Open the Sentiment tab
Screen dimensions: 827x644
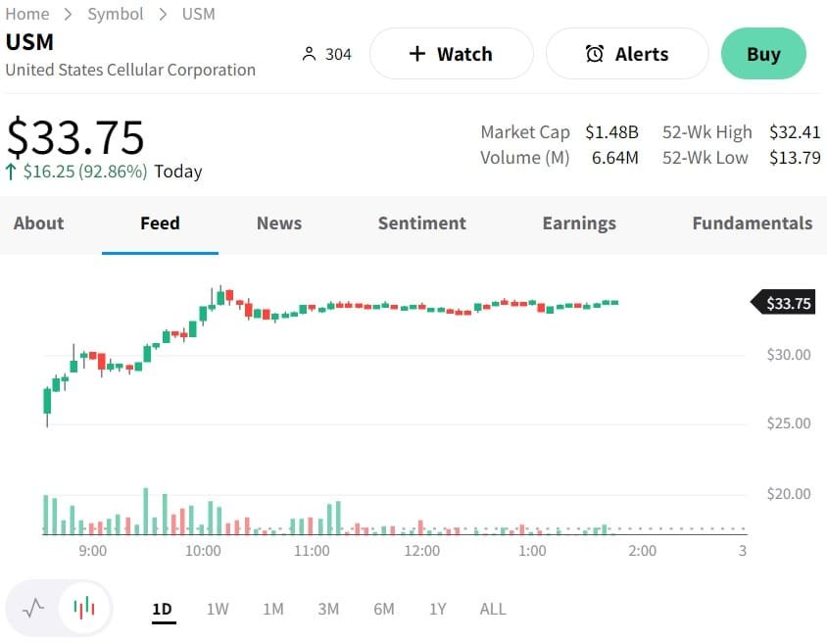[x=422, y=223]
